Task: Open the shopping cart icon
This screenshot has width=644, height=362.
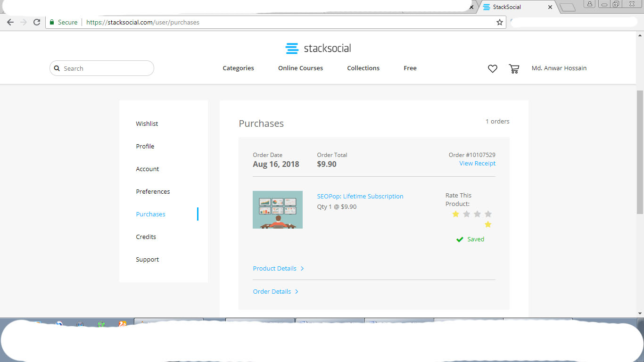Action: (514, 68)
